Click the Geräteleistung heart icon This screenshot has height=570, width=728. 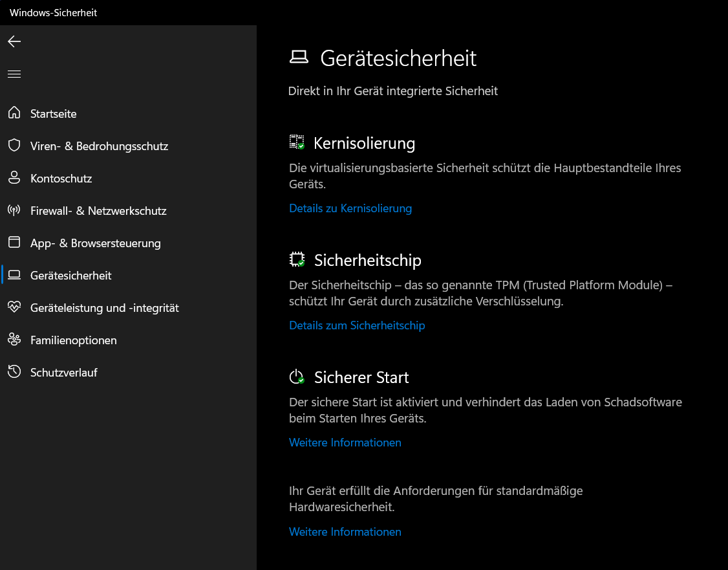(14, 307)
